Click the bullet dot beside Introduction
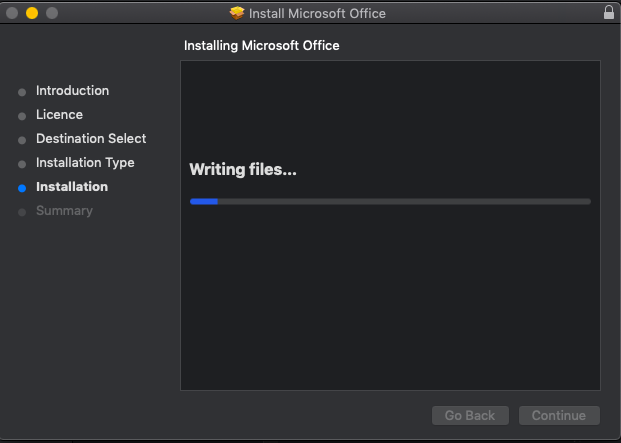Viewport: 621px width, 443px height. tap(22, 92)
